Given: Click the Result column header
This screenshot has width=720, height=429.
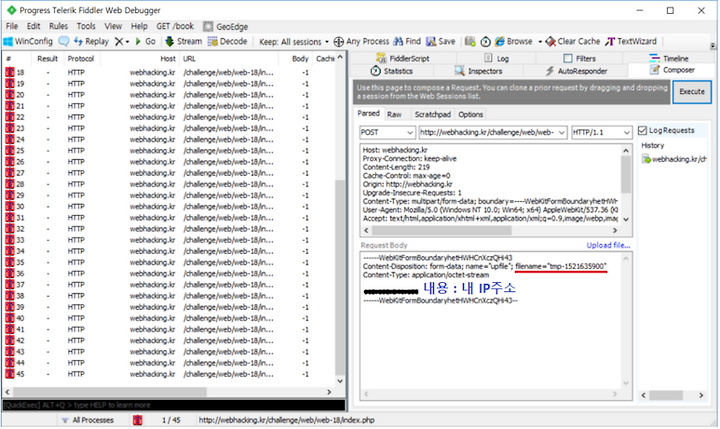Looking at the screenshot, I should [x=47, y=59].
